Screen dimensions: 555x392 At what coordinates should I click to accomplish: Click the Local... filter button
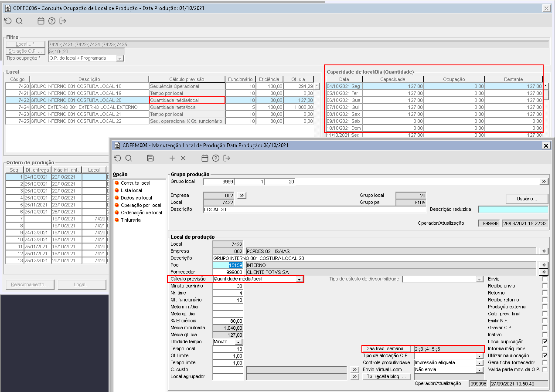pos(26,44)
